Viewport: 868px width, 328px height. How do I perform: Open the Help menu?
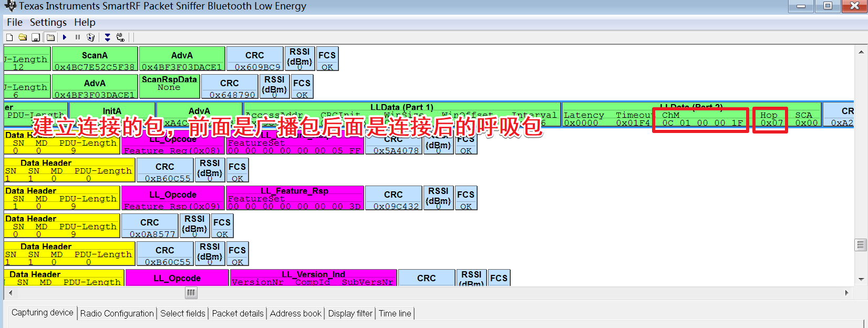click(85, 22)
